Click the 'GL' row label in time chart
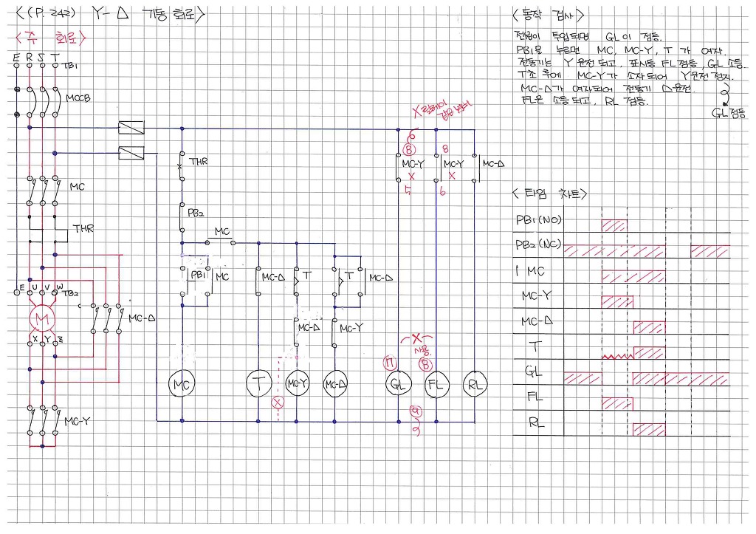This screenshot has height=534, width=756. [x=533, y=372]
